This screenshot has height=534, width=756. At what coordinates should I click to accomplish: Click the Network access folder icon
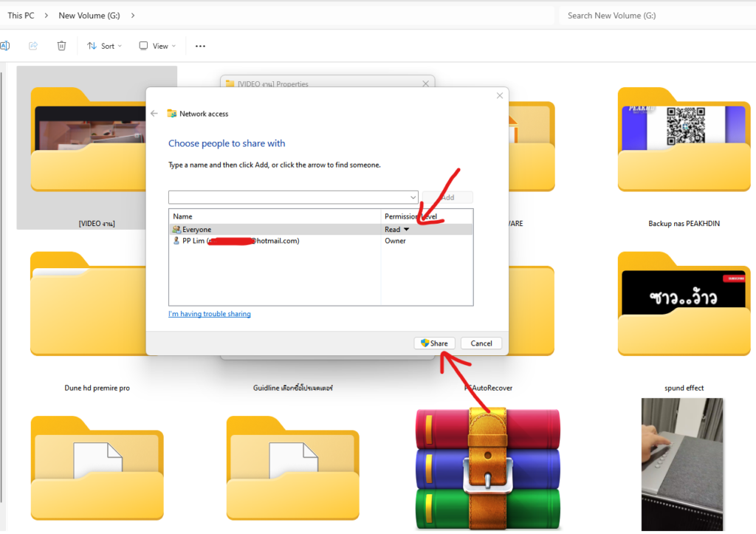tap(171, 113)
